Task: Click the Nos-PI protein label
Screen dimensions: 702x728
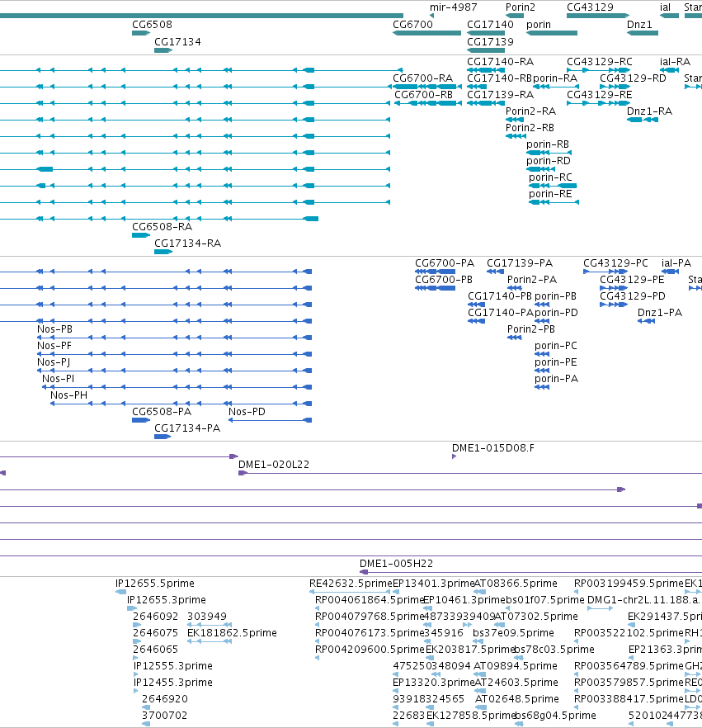Action: pos(58,379)
